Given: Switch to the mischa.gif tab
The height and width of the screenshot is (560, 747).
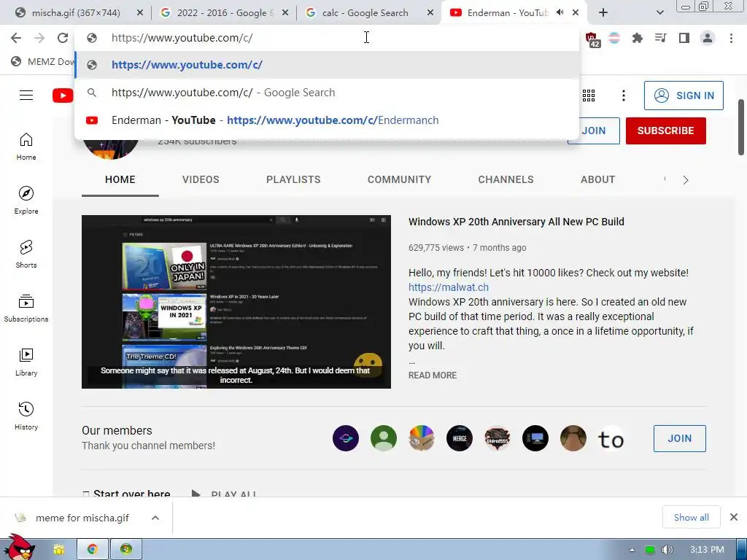Looking at the screenshot, I should 75,13.
